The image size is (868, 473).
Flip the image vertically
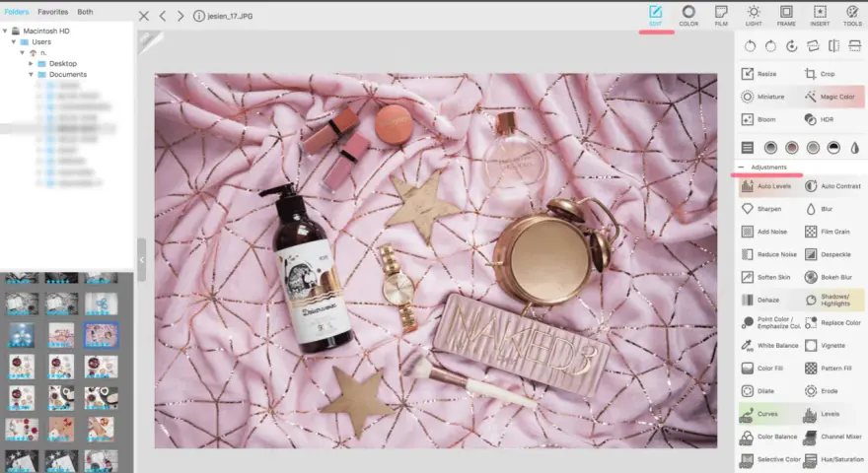point(855,46)
